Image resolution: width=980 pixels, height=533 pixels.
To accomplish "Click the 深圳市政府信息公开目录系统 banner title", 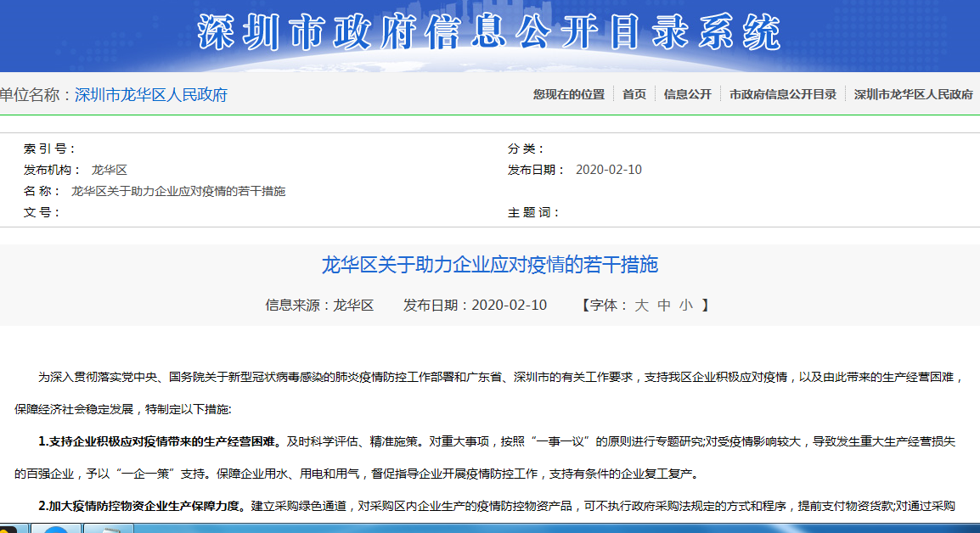I will [489, 34].
